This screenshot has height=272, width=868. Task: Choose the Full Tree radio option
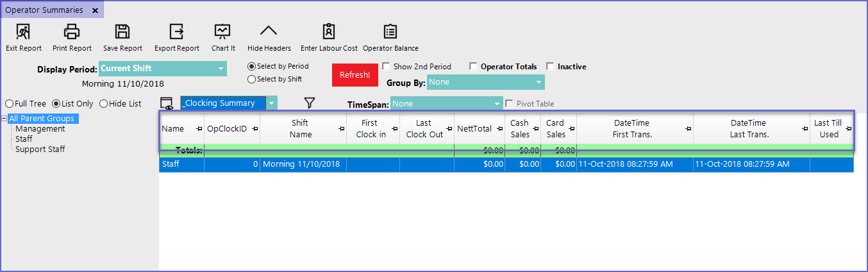(10, 104)
